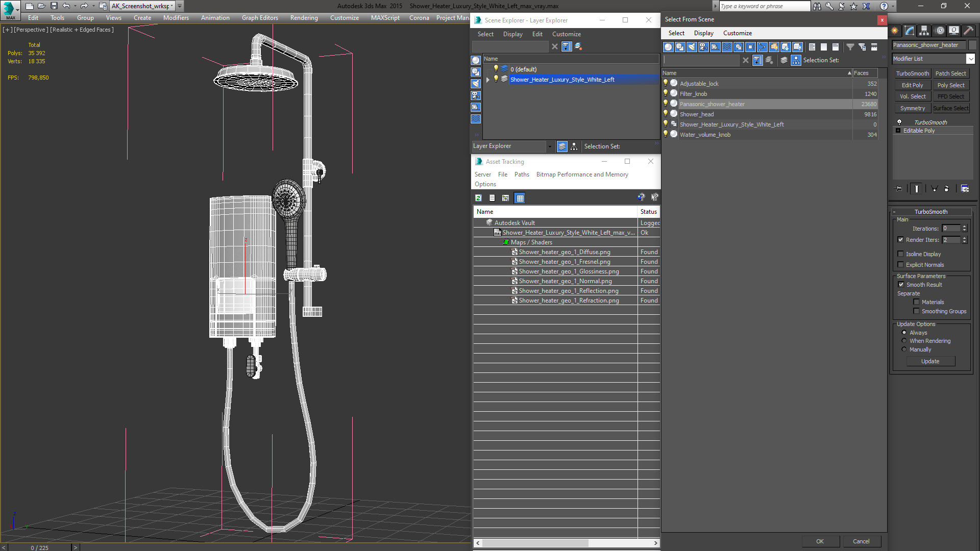
Task: Toggle the TurboSmooth modifier lightbulb
Action: [x=899, y=122]
